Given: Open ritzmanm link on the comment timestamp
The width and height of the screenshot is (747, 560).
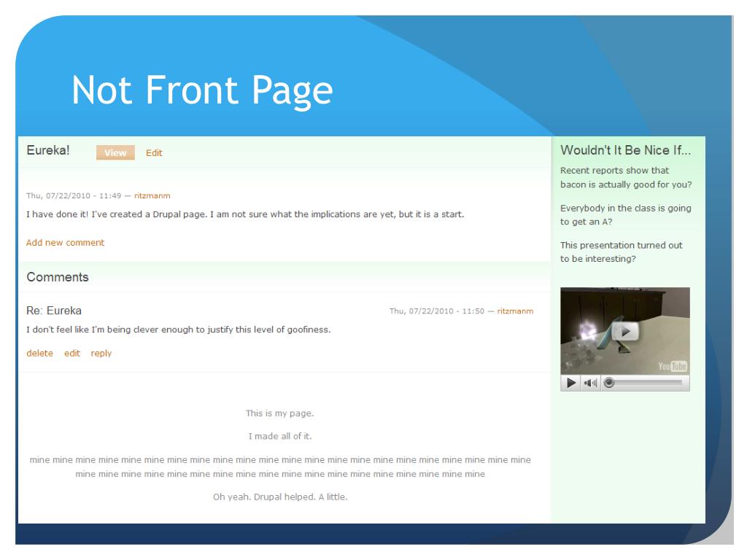Looking at the screenshot, I should click(x=515, y=311).
